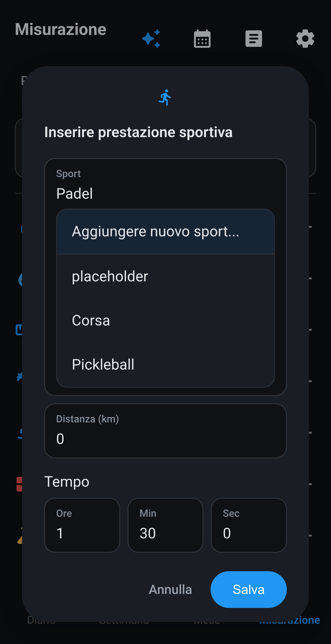Image resolution: width=331 pixels, height=644 pixels.
Task: Select Aggiungere nuovo sport option
Action: [165, 232]
